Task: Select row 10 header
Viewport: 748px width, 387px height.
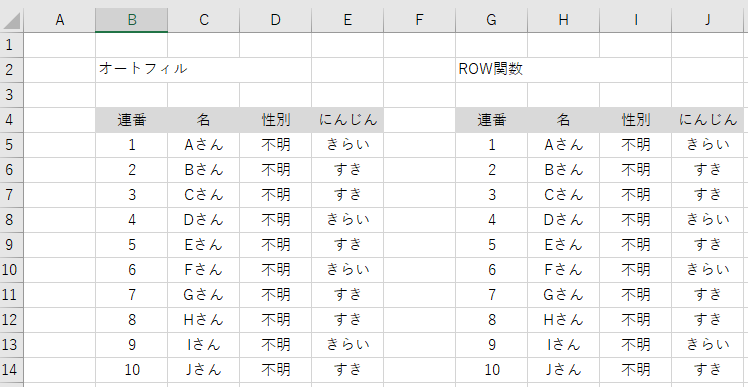Action: (x=11, y=270)
